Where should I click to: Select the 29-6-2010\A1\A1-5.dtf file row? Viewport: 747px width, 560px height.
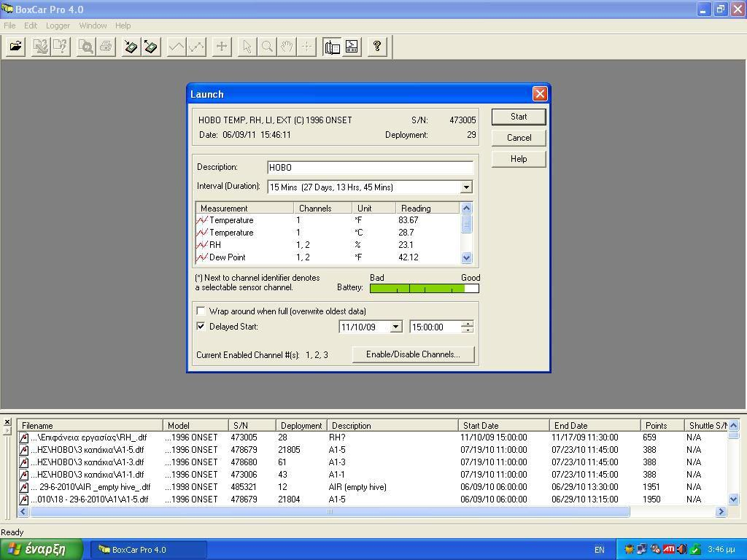tap(373, 499)
